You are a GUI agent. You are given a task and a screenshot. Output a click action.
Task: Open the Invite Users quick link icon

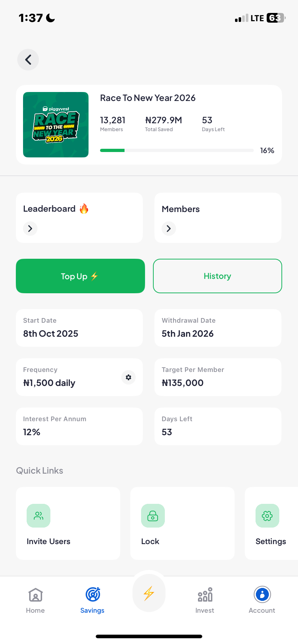(x=39, y=516)
